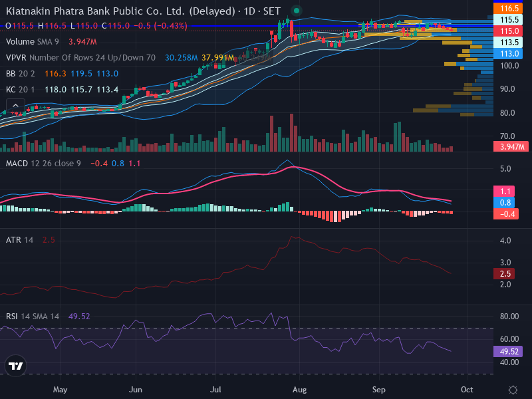Select the VPVR indicator legend
Image resolution: width=532 pixels, height=399 pixels.
tap(80, 58)
